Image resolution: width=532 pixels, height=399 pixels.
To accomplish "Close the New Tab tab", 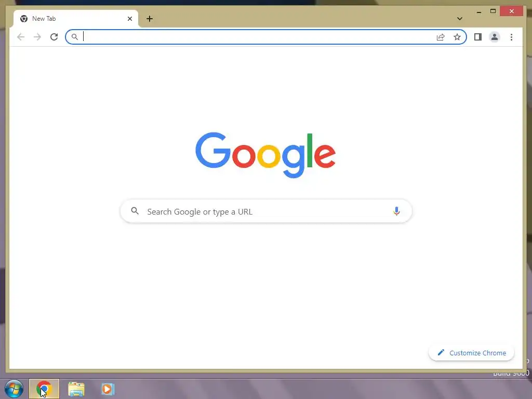I will pos(129,19).
